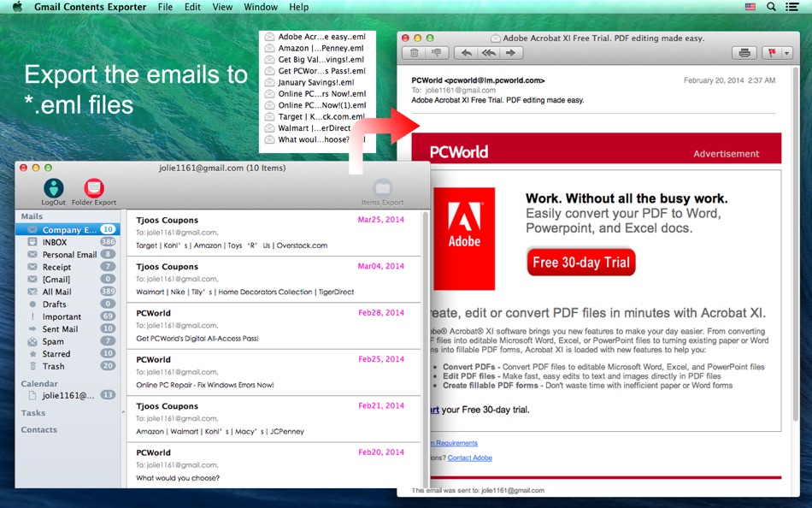Open Tjoos Coupons email dated Mar04, 2014

[274, 280]
